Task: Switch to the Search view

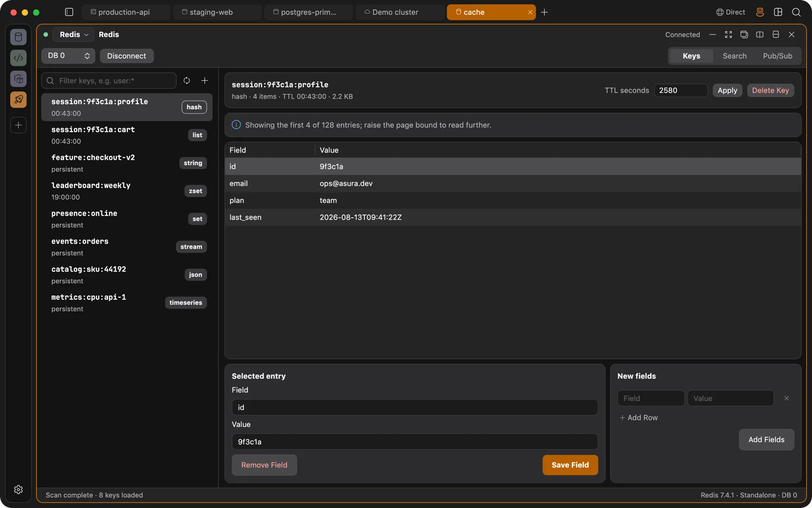Action: click(x=734, y=56)
